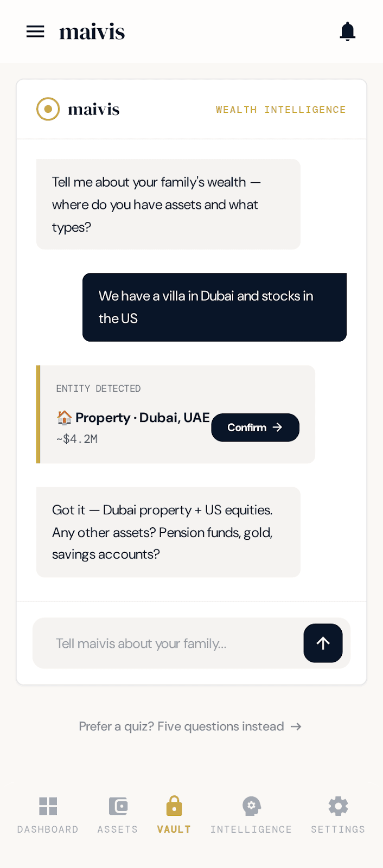Click the WEALTH INTELLIGENCE label
This screenshot has height=868, width=383.
point(280,109)
